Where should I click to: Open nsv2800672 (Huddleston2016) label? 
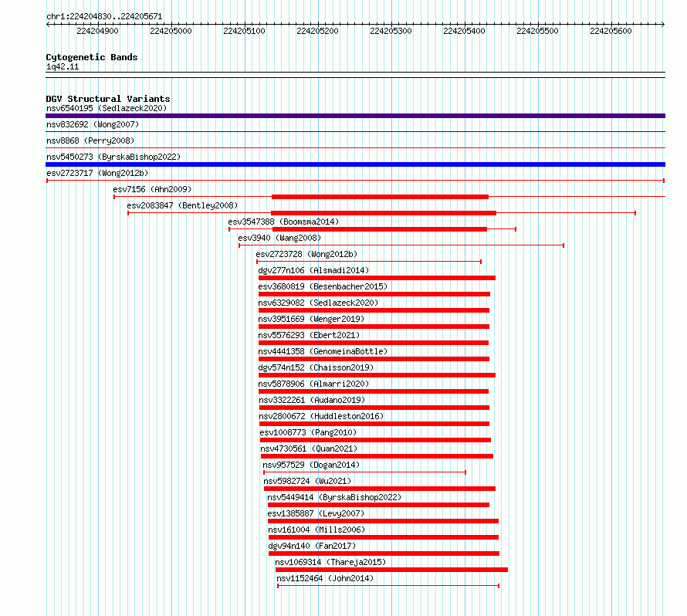coord(321,416)
